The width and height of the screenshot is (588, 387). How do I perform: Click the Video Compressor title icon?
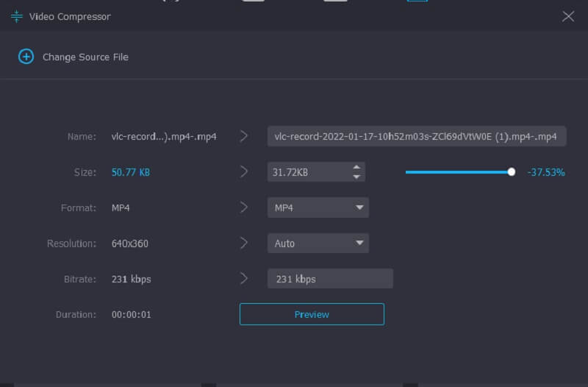[17, 16]
